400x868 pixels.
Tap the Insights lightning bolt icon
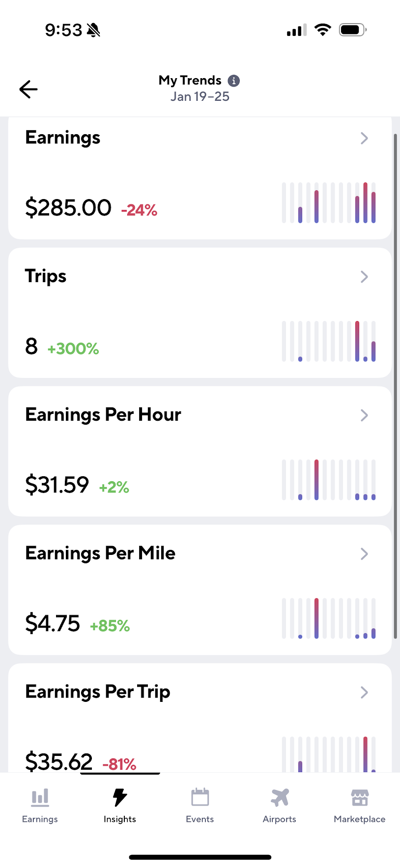click(x=120, y=797)
